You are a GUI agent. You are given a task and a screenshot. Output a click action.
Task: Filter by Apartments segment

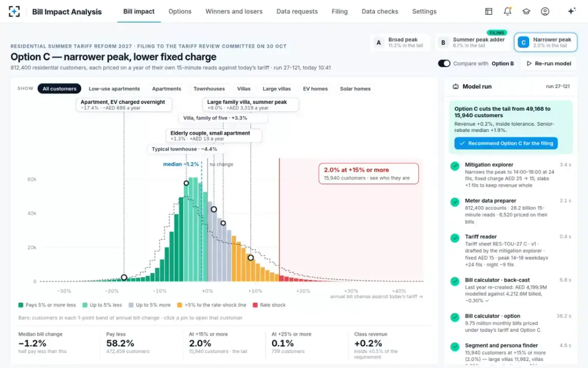167,89
